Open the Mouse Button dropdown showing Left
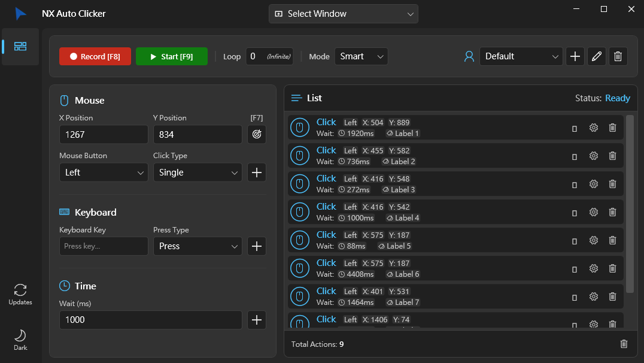The width and height of the screenshot is (644, 363). click(104, 173)
